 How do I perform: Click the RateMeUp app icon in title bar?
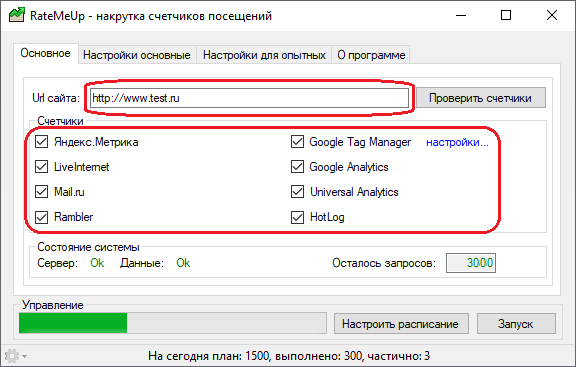pyautogui.click(x=17, y=15)
